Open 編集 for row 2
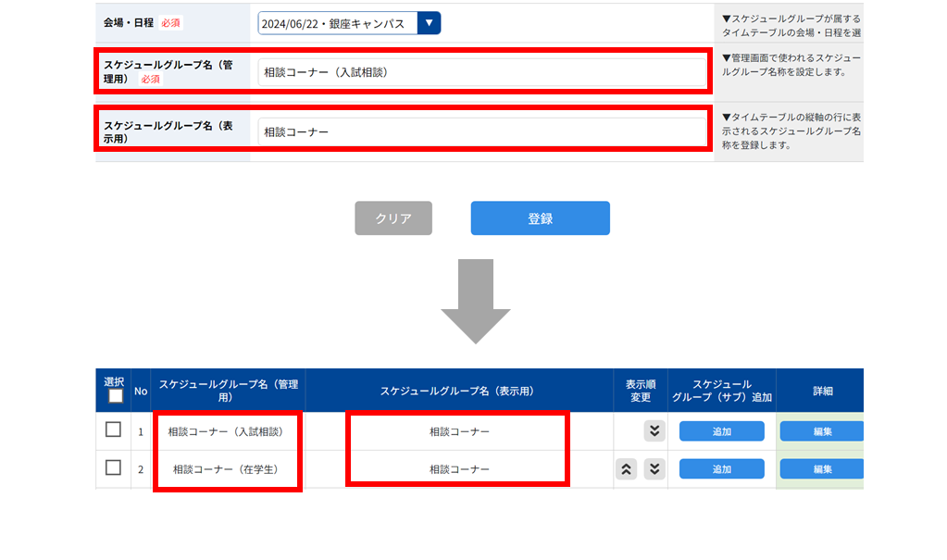 (x=822, y=468)
